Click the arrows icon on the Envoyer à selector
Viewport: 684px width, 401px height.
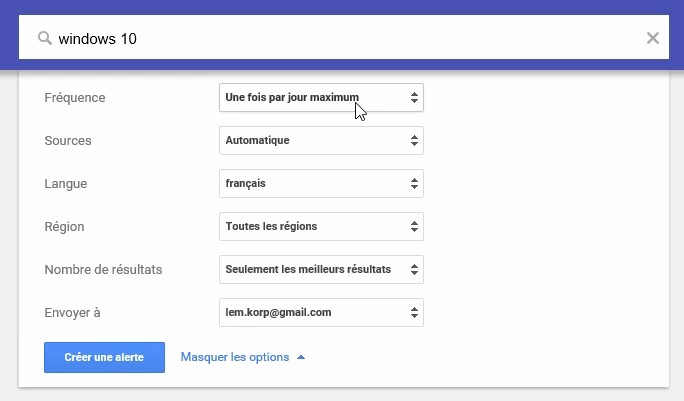coord(414,313)
